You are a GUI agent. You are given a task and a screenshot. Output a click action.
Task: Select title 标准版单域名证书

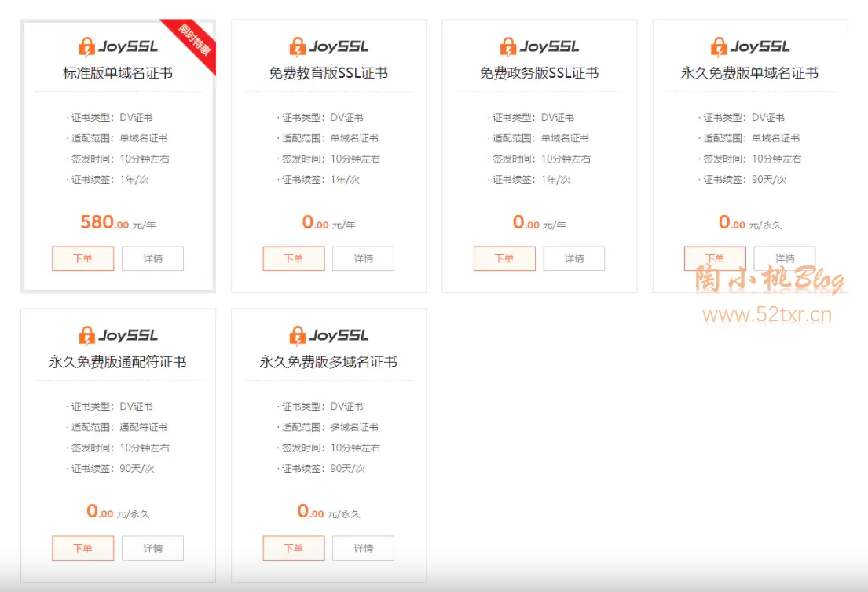[118, 73]
